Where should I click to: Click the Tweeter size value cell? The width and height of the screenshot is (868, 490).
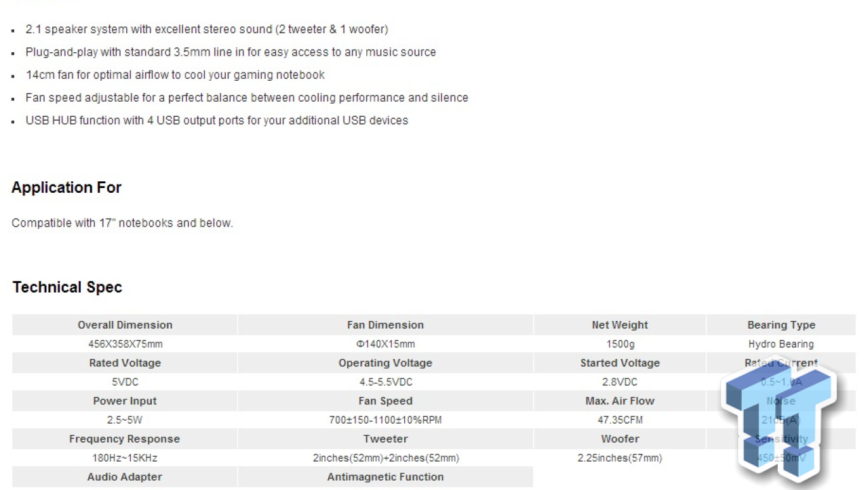click(385, 458)
